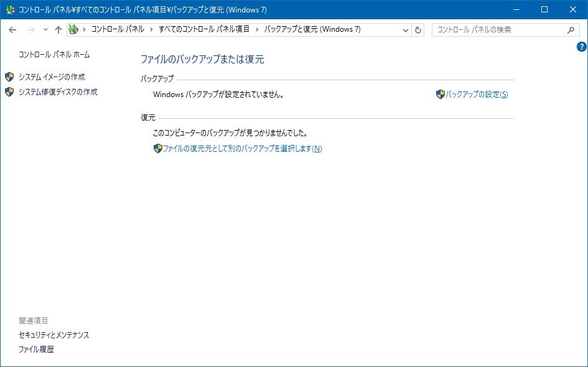Click the 復元 section label
The width and height of the screenshot is (588, 367).
click(147, 118)
